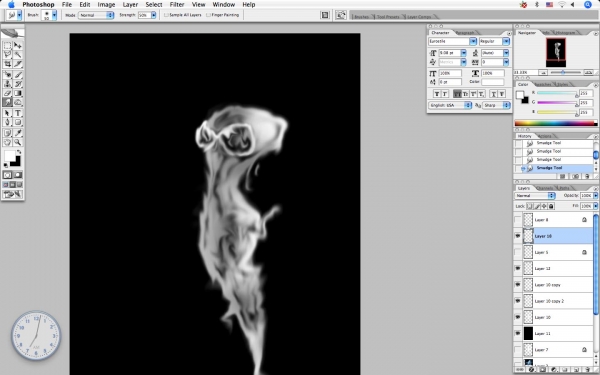Toggle the Brushes palette from options bar
600x375 pixels.
tap(325, 15)
